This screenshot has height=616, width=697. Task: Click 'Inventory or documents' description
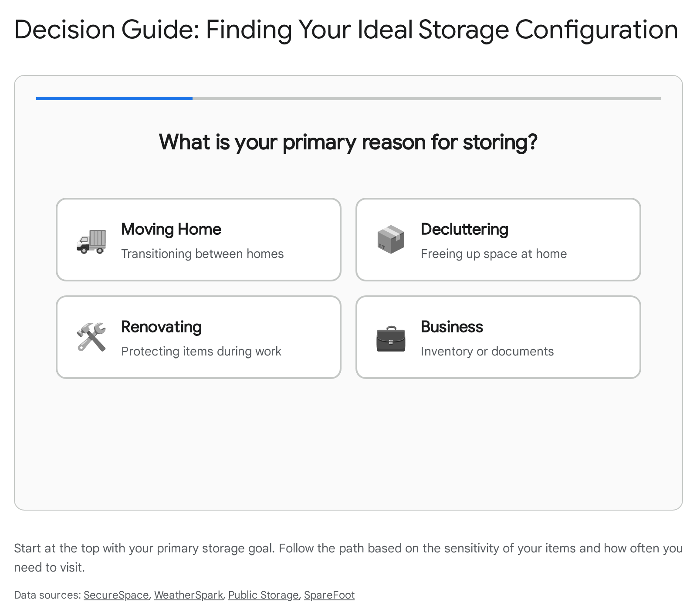click(487, 351)
